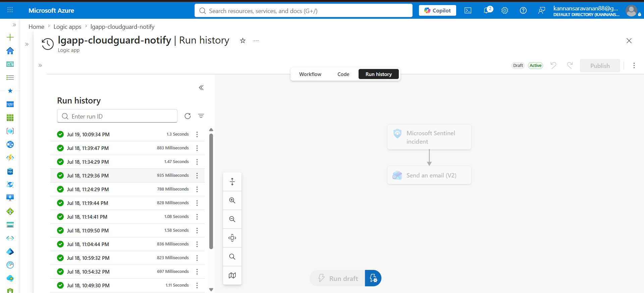Toggle the minimap icon
Screen dimensions: 644x293
coord(232,275)
